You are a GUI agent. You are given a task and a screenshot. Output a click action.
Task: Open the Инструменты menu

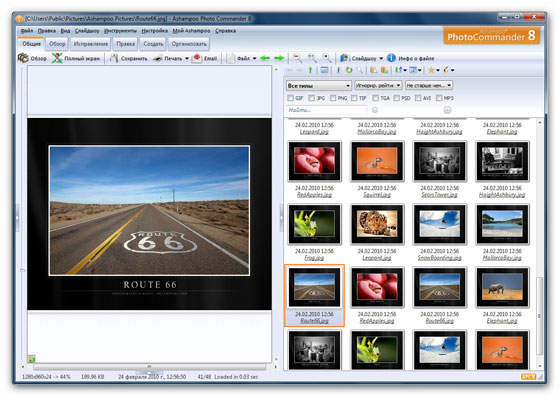coord(120,31)
